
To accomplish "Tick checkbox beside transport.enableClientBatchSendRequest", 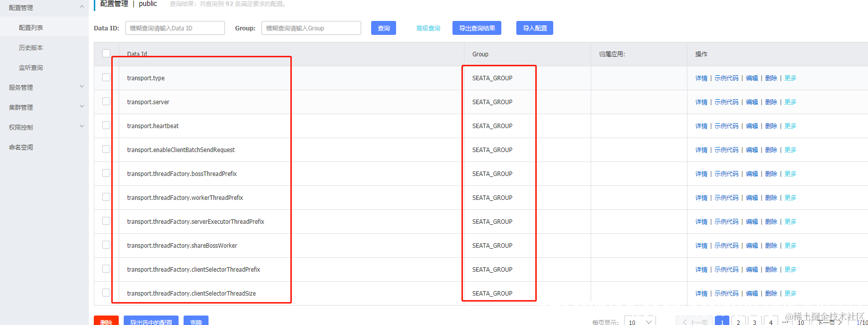I will click(106, 149).
